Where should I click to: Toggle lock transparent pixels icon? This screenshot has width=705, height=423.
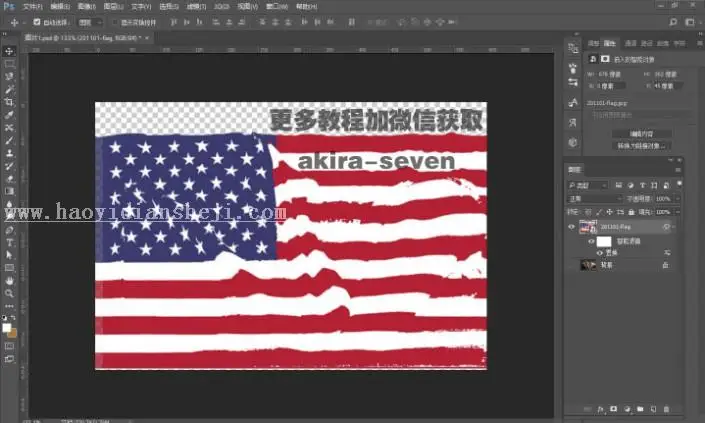coord(588,212)
